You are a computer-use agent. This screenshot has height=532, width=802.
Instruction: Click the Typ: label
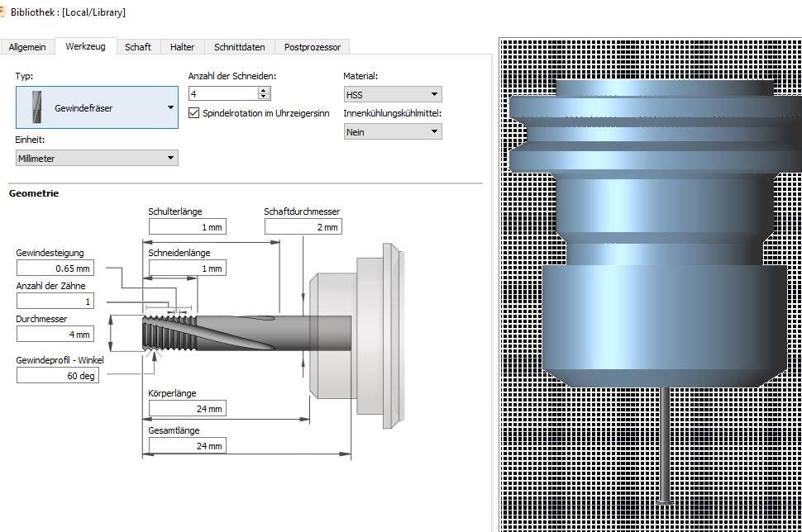pyautogui.click(x=24, y=76)
